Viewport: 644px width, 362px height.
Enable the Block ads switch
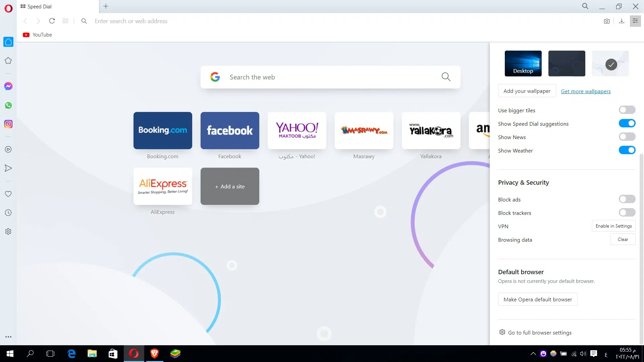coord(627,199)
